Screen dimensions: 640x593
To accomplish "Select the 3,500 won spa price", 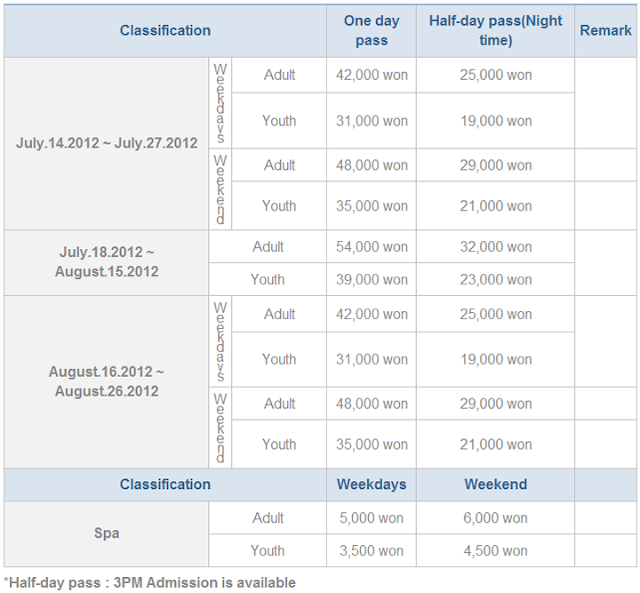I will [x=371, y=551].
